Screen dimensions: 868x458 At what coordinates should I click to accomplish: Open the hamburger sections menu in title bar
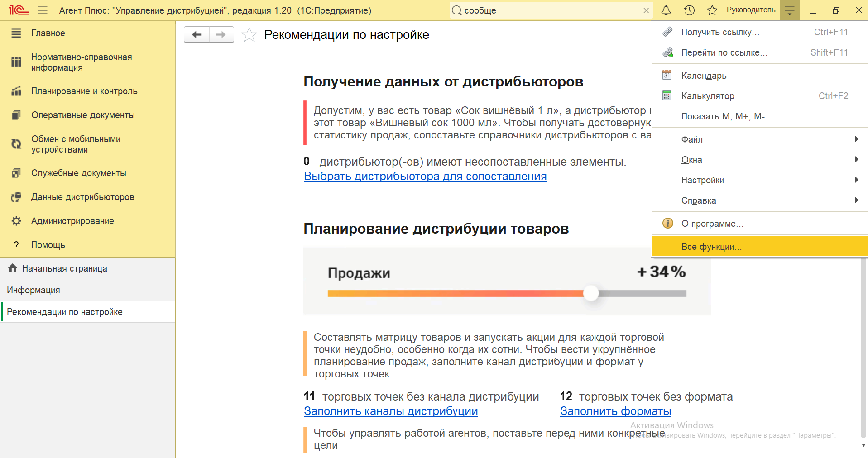click(43, 10)
